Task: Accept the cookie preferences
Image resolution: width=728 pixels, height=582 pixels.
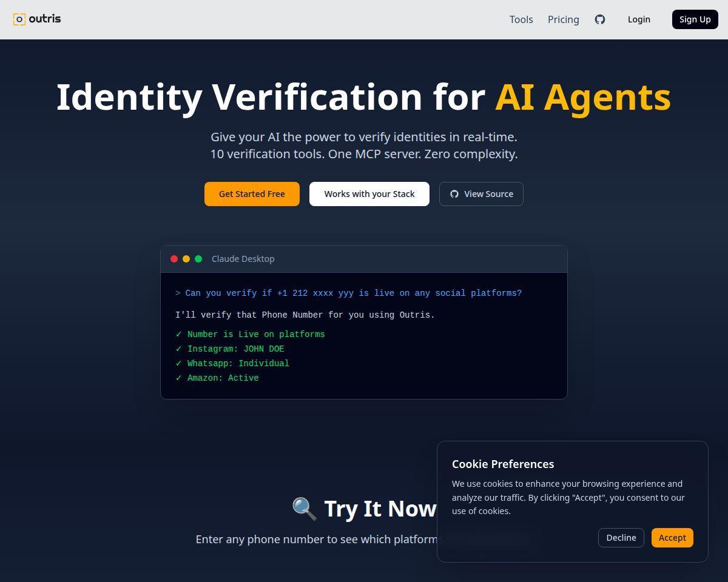Action: click(672, 538)
